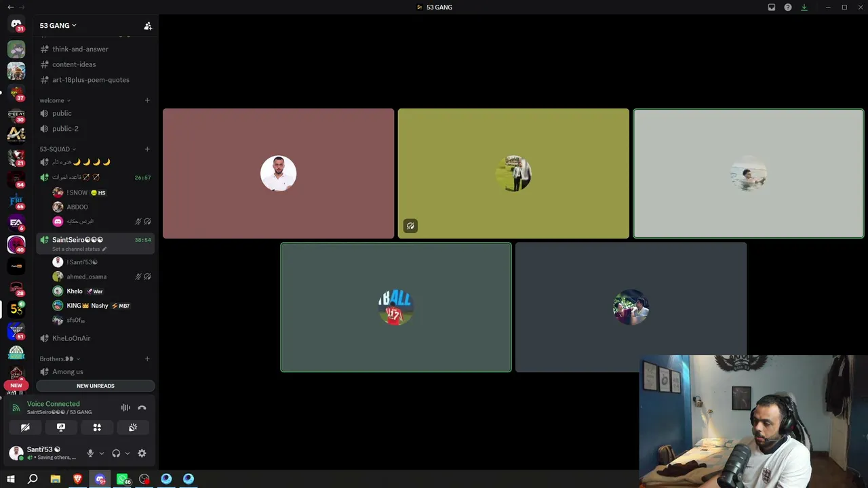Image resolution: width=868 pixels, height=488 pixels.
Task: Deafen with the headphones icon
Action: tap(116, 453)
